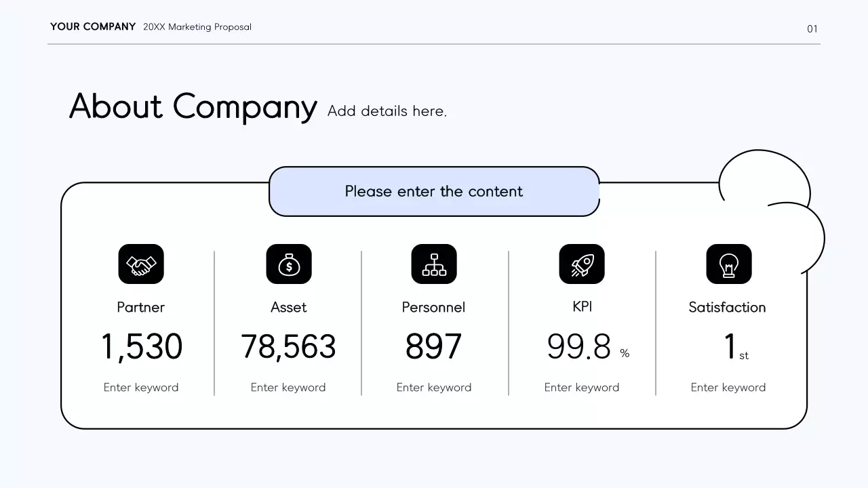This screenshot has width=868, height=488.
Task: Select the rocket KPI icon
Action: 582,264
